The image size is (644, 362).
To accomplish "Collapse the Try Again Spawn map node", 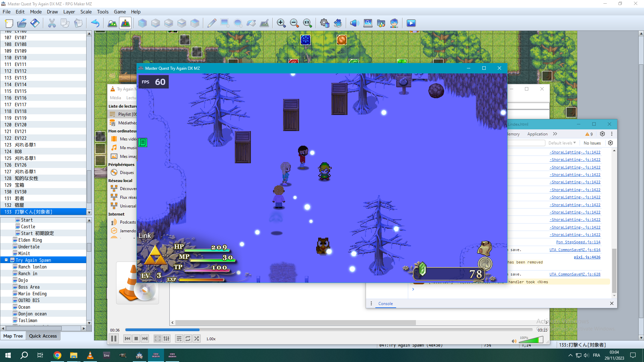I will (x=6, y=260).
